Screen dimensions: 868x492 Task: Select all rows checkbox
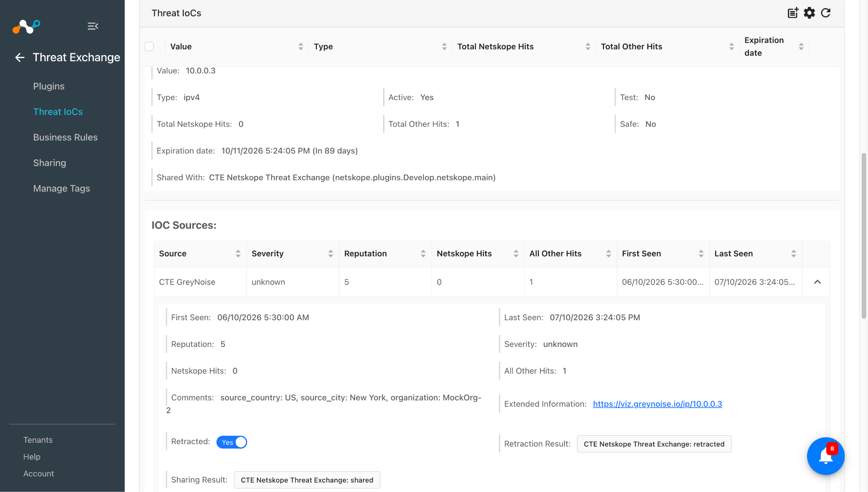(x=149, y=47)
